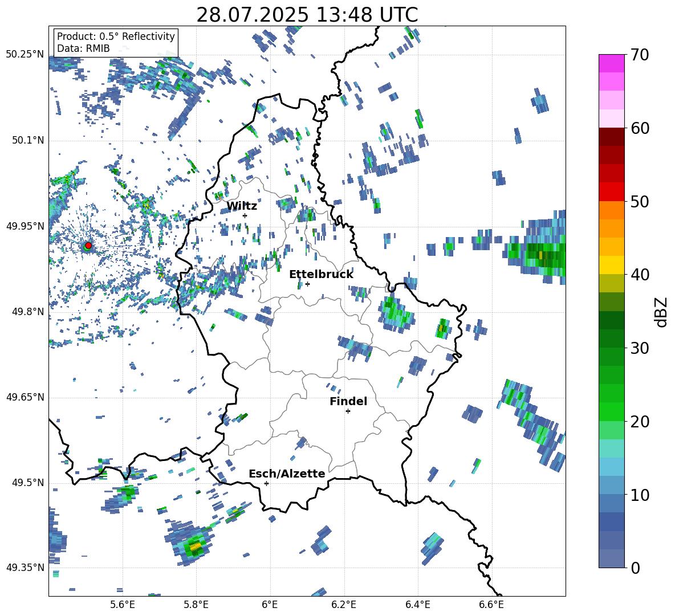675x616 pixels.
Task: Click the bright green colorbar segment above 20
Action: (x=611, y=411)
